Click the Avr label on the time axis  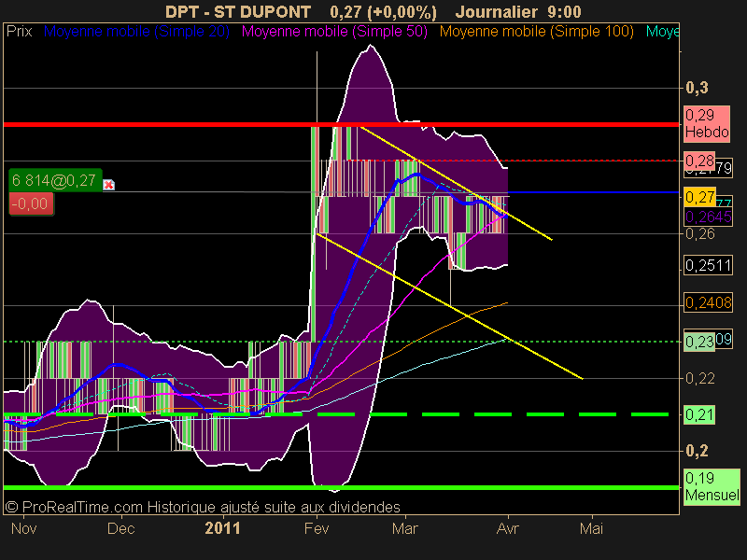click(x=508, y=528)
